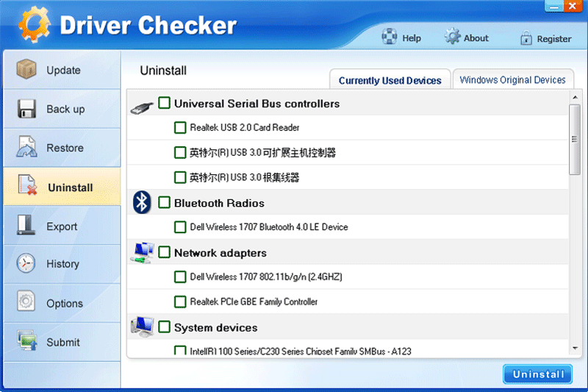This screenshot has height=392, width=588.
Task: Check Dell Wireless 1707 802.11b/g/n checkbox
Action: [180, 277]
